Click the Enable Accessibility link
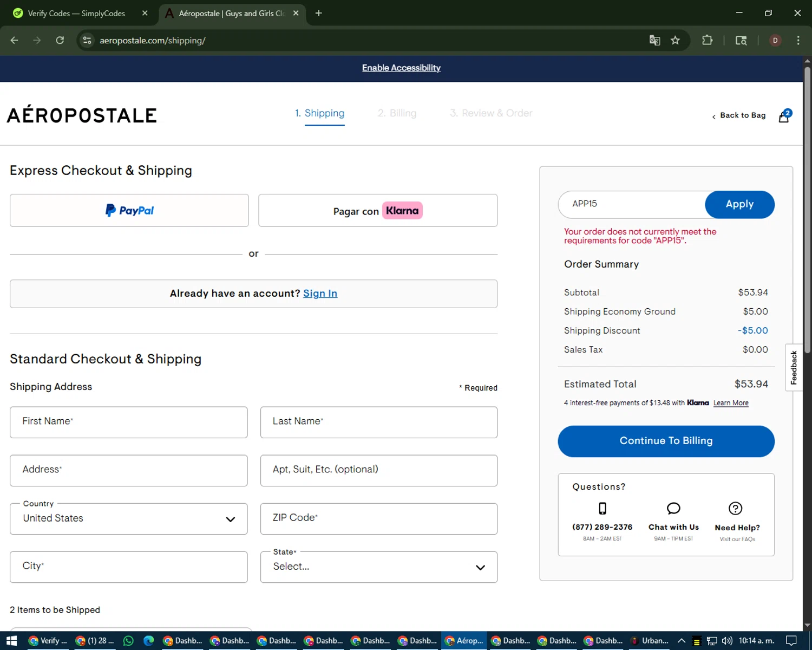Screen dimensions: 812x650 pyautogui.click(x=401, y=68)
